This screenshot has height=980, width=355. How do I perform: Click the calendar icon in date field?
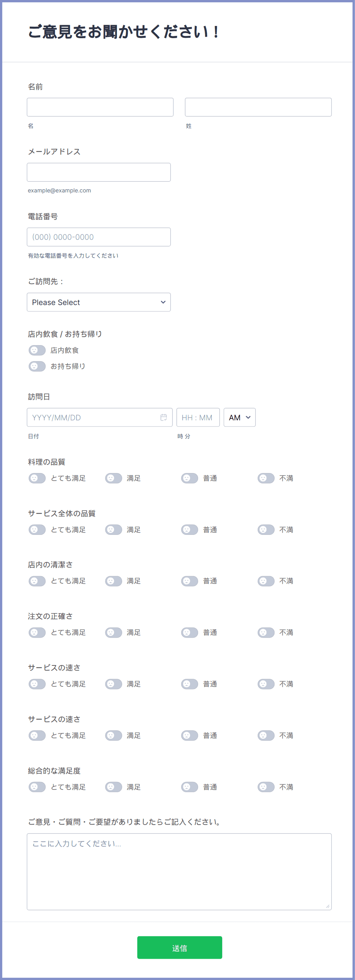point(164,417)
